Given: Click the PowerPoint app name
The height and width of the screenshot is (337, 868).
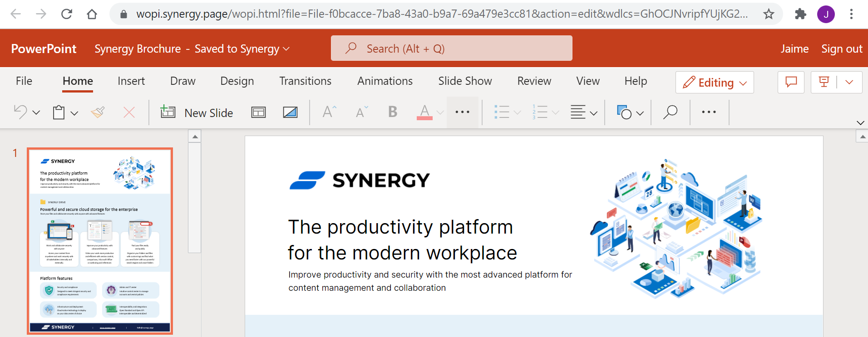Looking at the screenshot, I should (44, 49).
